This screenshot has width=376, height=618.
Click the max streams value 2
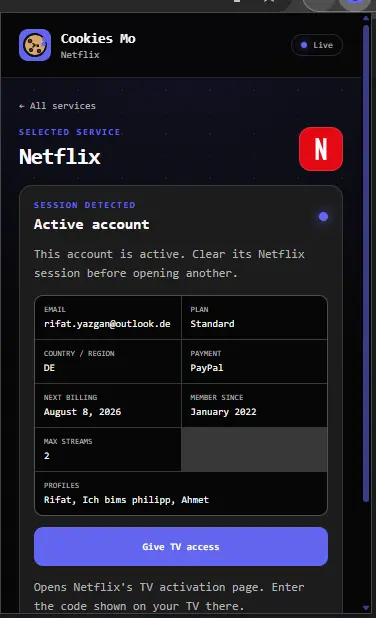[x=47, y=456]
